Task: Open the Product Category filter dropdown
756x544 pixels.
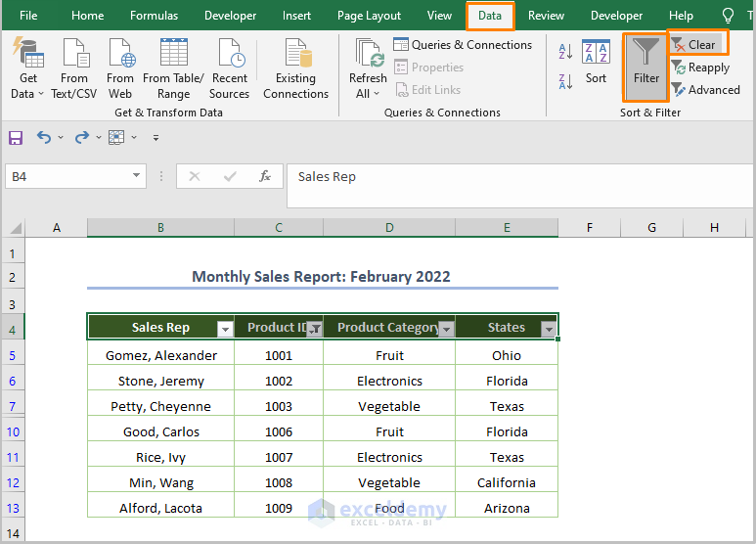Action: click(446, 329)
